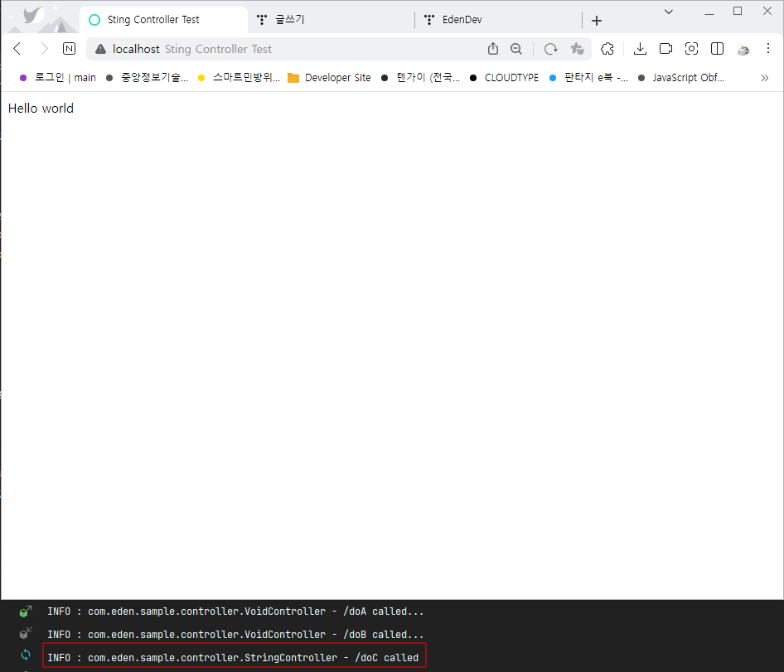
Task: Click the site security warning icon
Action: 100,49
